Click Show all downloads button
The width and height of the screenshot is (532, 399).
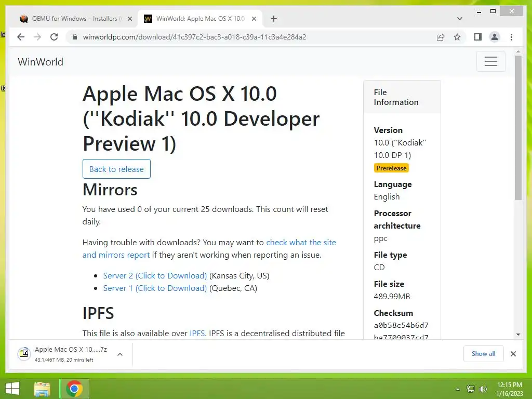click(x=484, y=353)
